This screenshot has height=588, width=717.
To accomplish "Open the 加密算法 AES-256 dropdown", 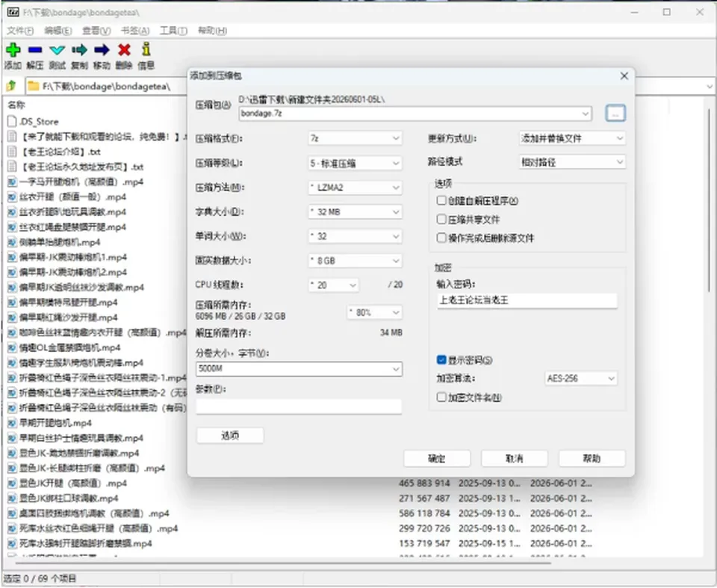I will tap(581, 378).
